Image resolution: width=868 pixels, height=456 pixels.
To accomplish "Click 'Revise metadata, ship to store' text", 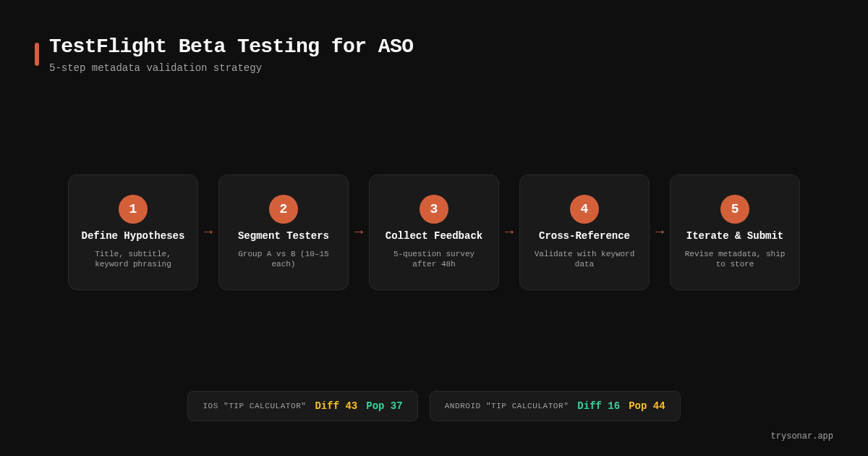I will (x=735, y=259).
